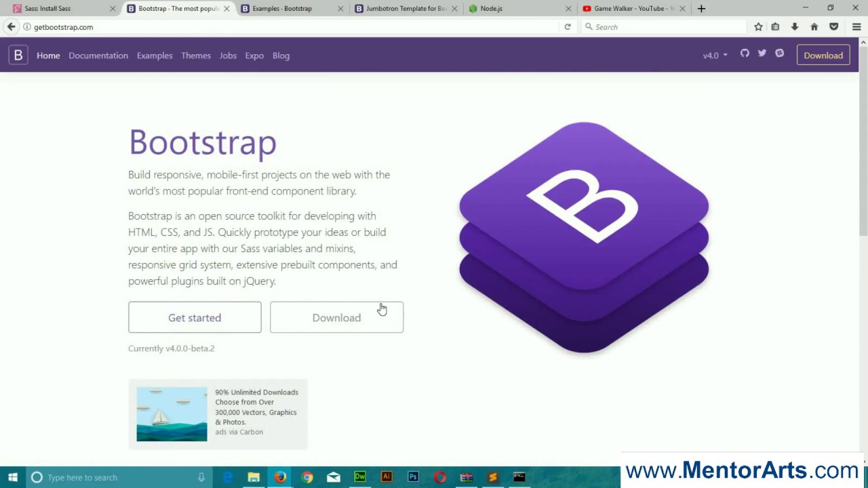Expand the v4.0 version dropdown
868x488 pixels.
pyautogui.click(x=715, y=56)
